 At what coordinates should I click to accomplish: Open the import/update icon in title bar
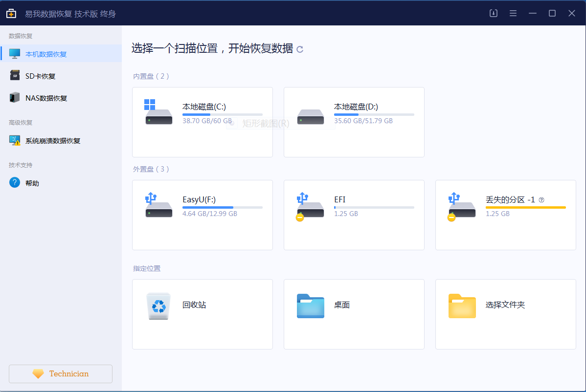click(494, 13)
